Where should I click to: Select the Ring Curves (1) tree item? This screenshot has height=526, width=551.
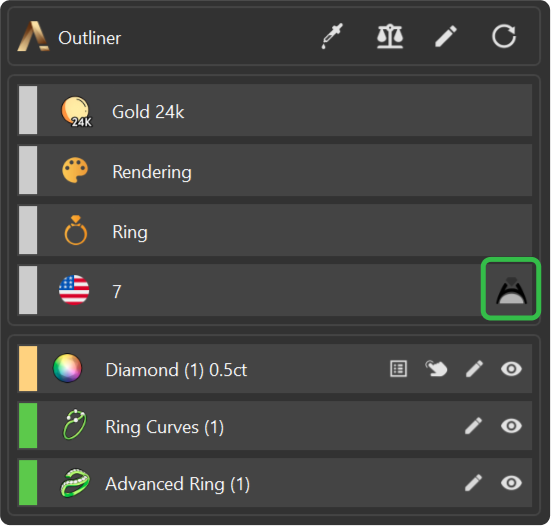274,426
